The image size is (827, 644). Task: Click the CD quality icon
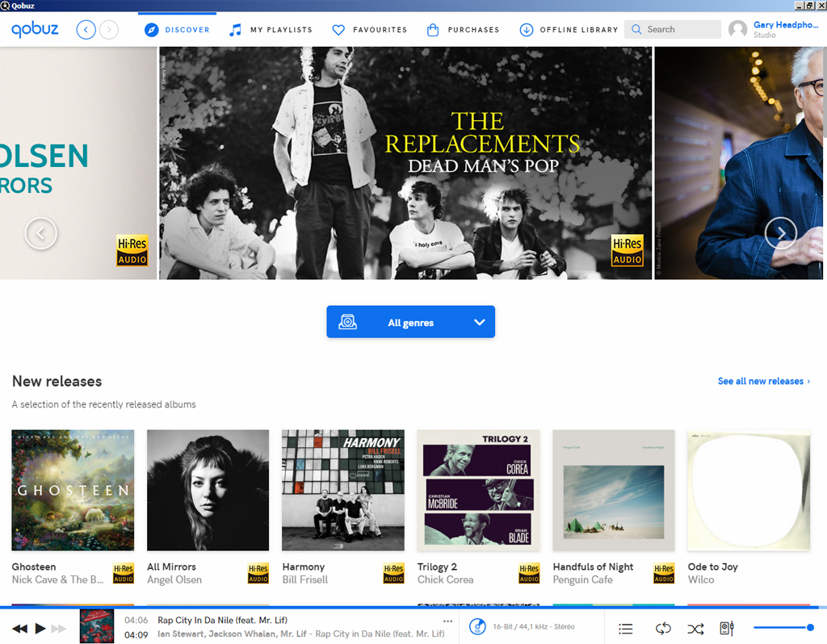pos(478,626)
